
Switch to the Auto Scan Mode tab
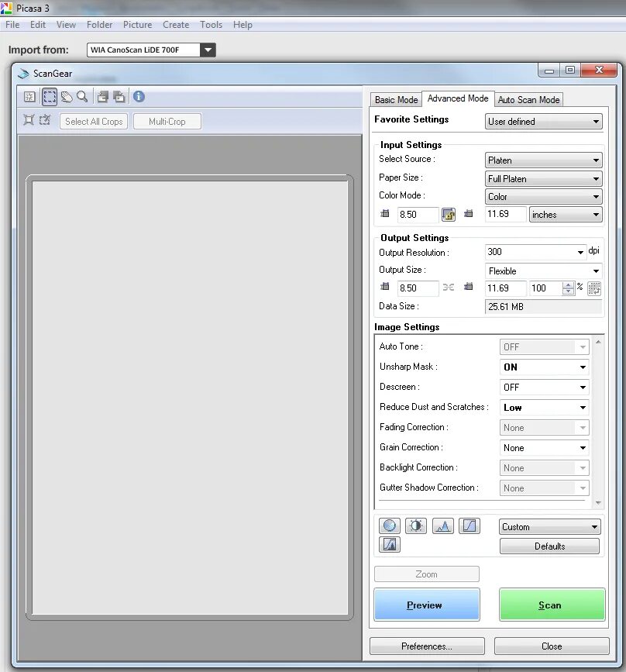[x=528, y=100]
